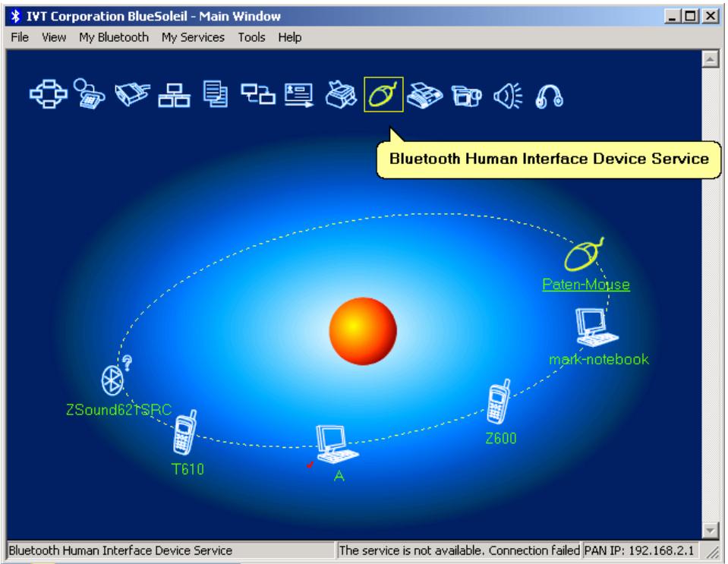Select the computer device labeled A
Viewport: 728px width, 564px height.
[x=336, y=444]
